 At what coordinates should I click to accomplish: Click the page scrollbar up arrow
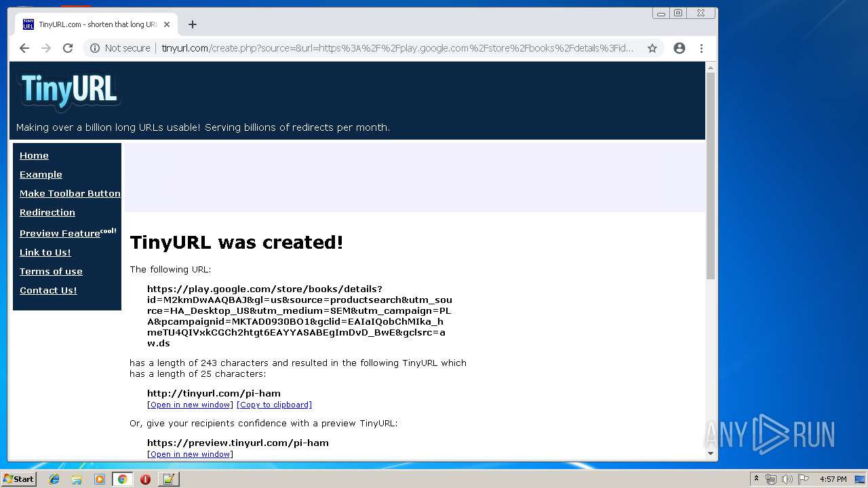tap(711, 68)
